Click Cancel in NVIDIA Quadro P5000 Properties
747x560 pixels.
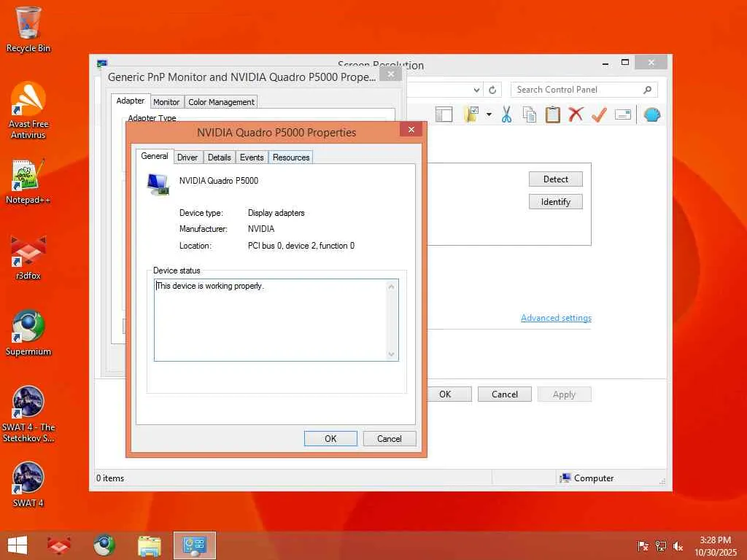(390, 438)
